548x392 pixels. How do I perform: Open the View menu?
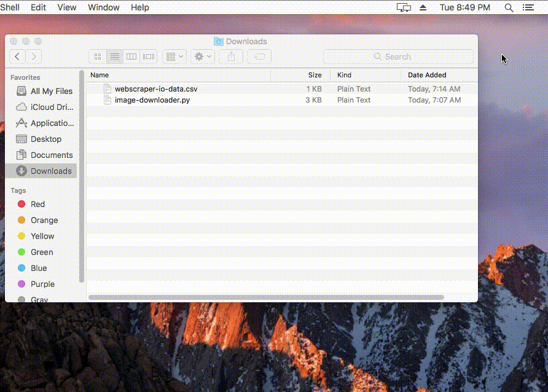click(x=66, y=7)
